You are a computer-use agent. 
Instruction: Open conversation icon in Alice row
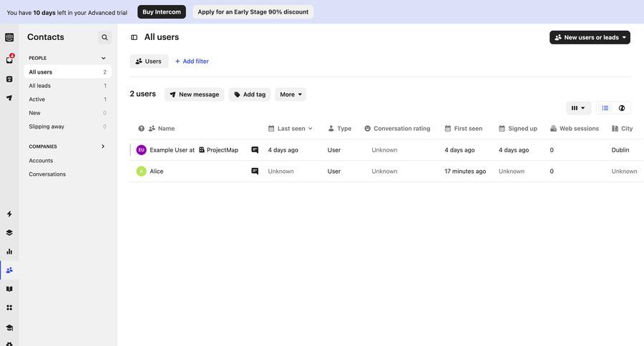tap(255, 171)
